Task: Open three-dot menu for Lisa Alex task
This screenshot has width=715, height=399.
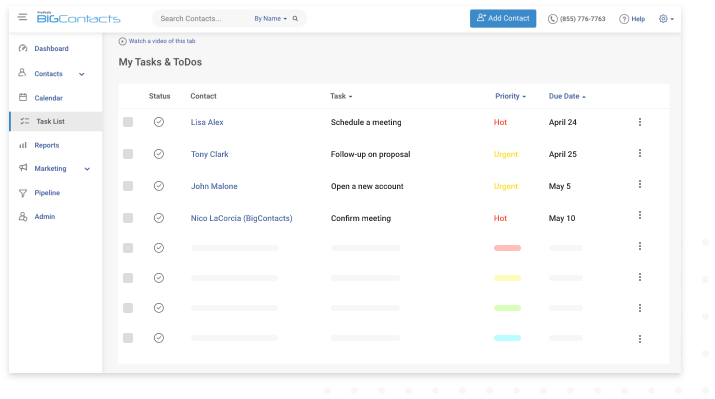Action: 640,122
